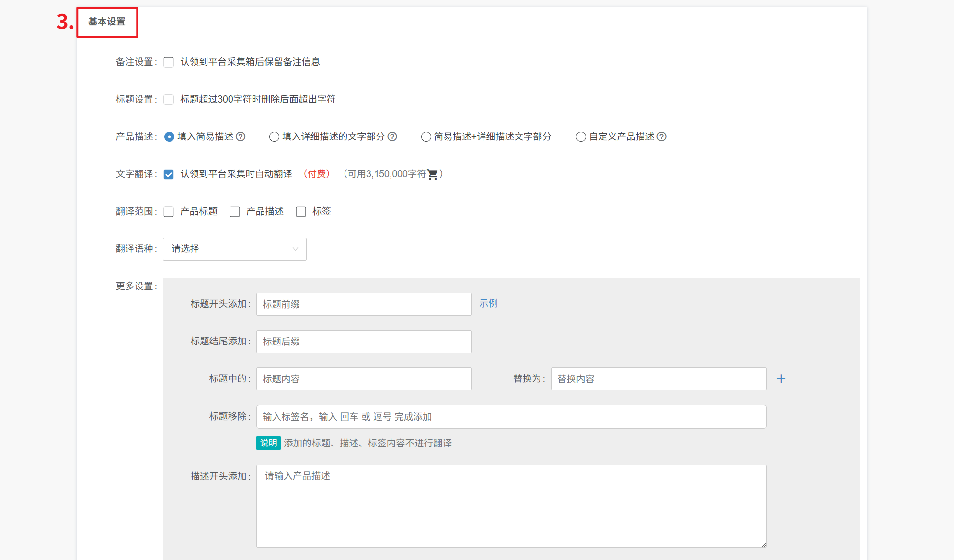Click the blue plus icon to add replacement
This screenshot has width=954, height=560.
pos(781,379)
